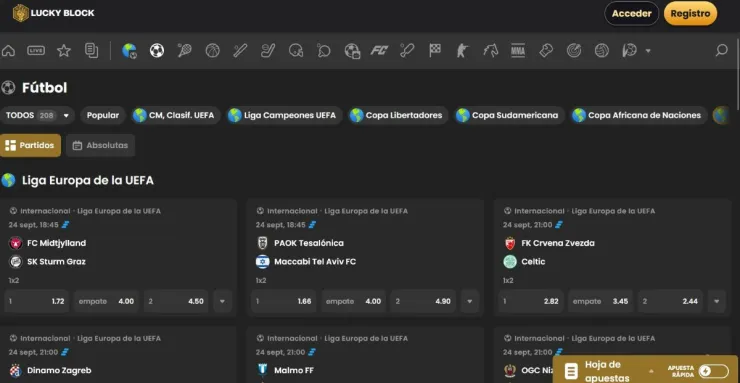This screenshot has width=740, height=383.
Task: Select the ice hockey stick icon
Action: tap(268, 50)
